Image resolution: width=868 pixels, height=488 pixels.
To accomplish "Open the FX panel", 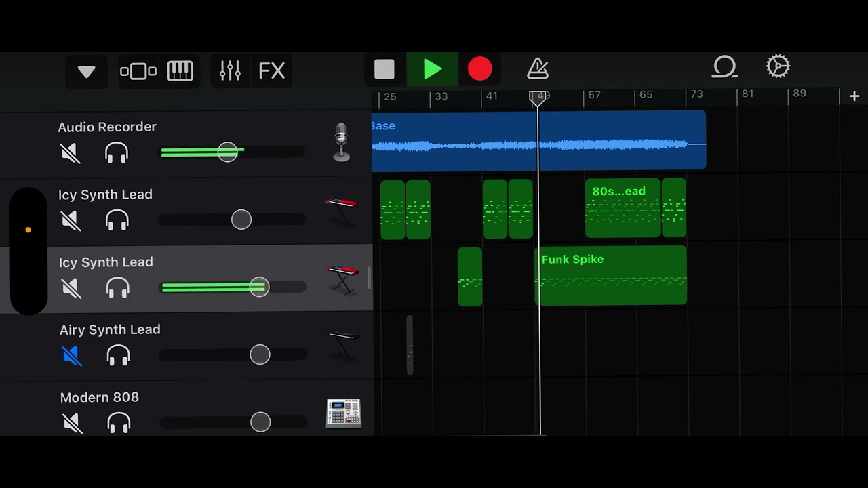I will (x=272, y=70).
